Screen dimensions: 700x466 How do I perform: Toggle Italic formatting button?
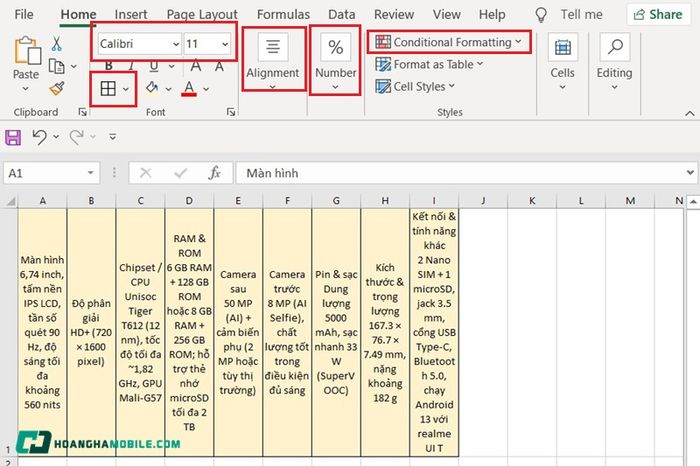click(132, 67)
